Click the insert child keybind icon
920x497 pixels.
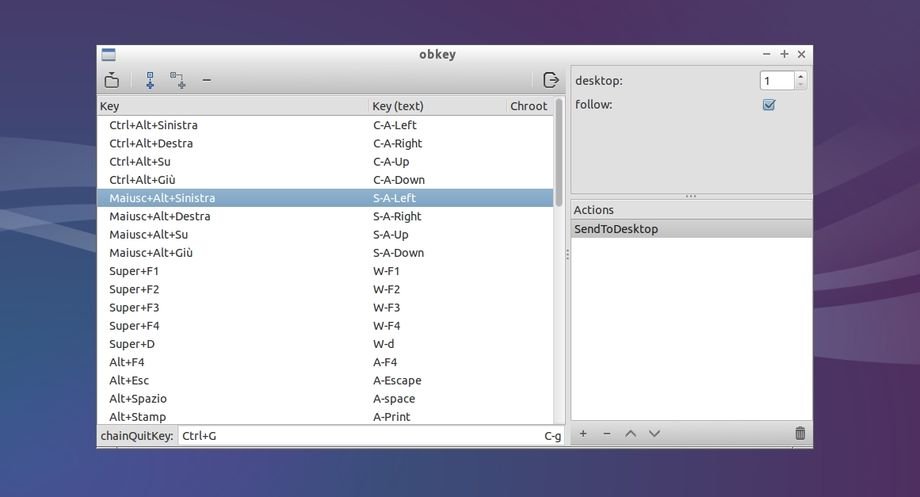coord(178,80)
